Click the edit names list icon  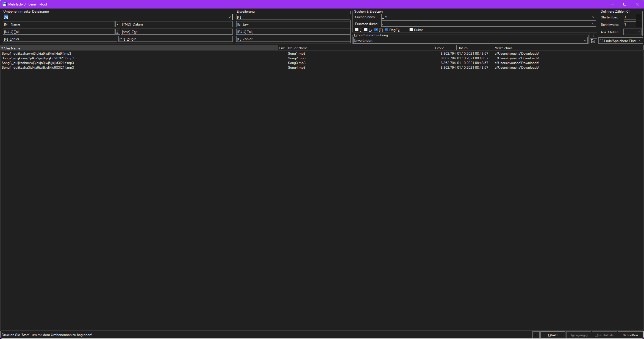tap(593, 41)
